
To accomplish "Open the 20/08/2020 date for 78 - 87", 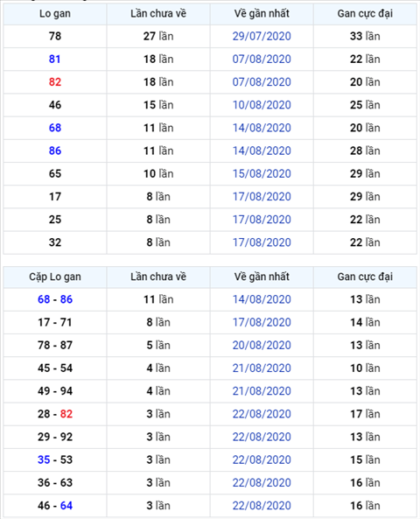I will (x=262, y=345).
